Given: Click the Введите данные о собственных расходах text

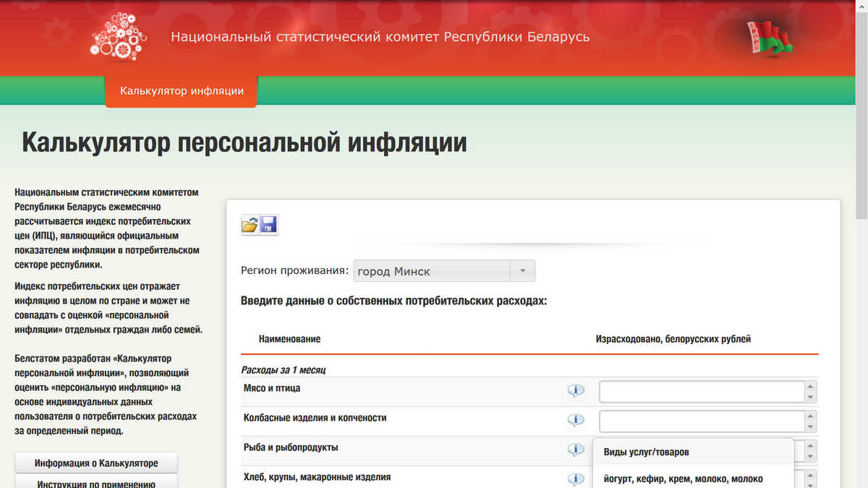Looking at the screenshot, I should tap(393, 300).
